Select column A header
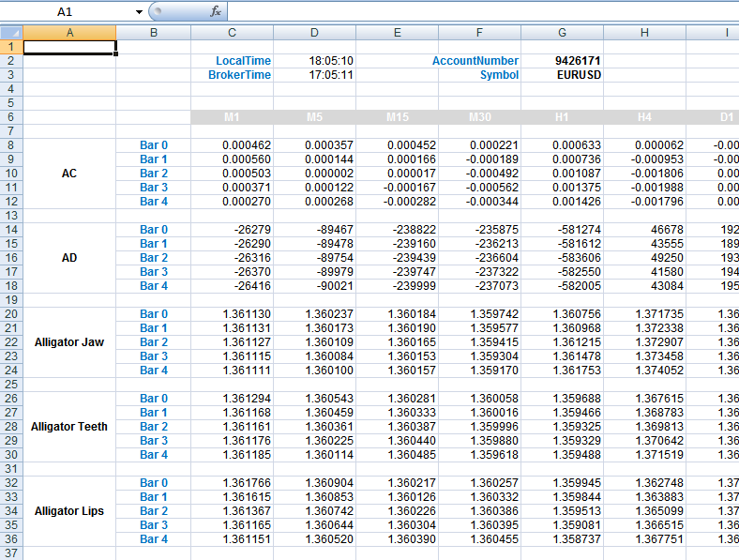Viewport: 739px width, 560px height. point(69,33)
